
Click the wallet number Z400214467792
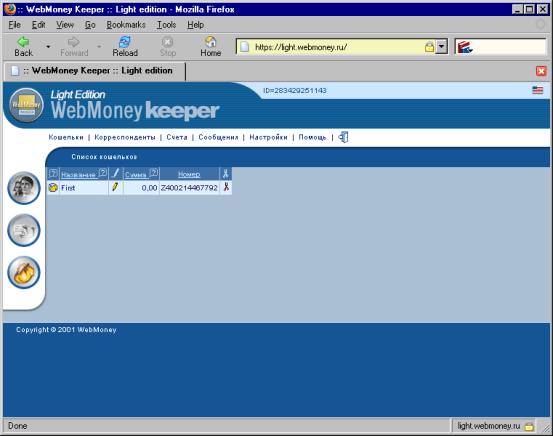tap(189, 188)
